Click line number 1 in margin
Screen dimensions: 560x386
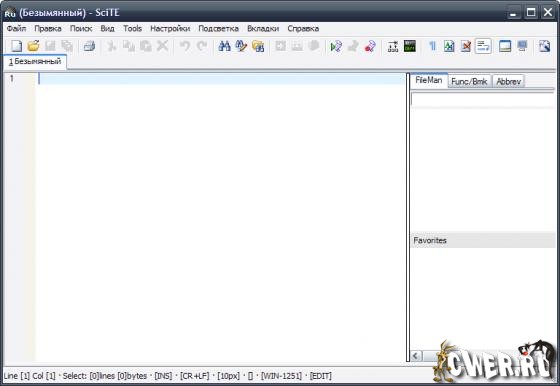pos(12,78)
